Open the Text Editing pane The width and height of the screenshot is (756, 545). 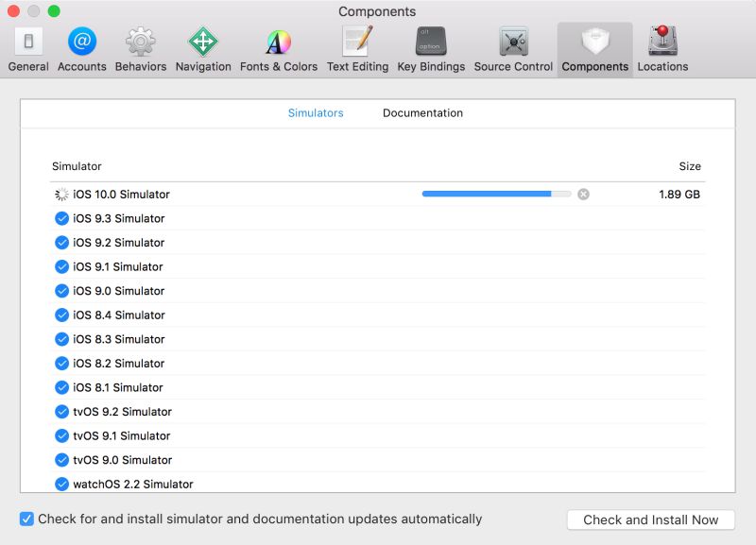click(357, 49)
